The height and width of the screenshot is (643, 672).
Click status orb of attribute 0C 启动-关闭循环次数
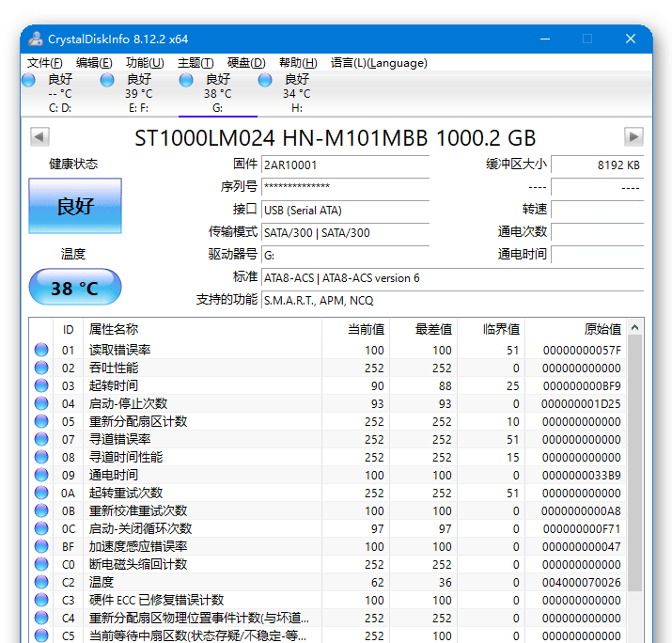pyautogui.click(x=41, y=528)
